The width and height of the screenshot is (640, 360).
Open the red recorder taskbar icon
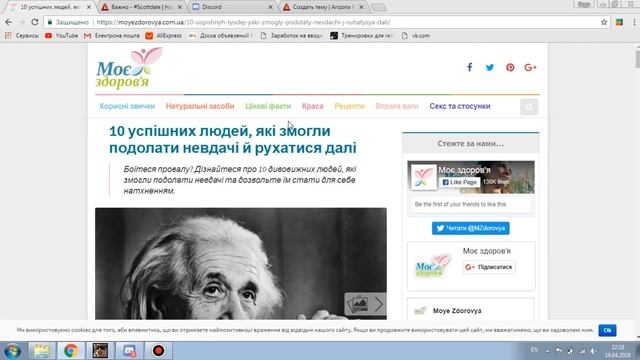coord(159,351)
